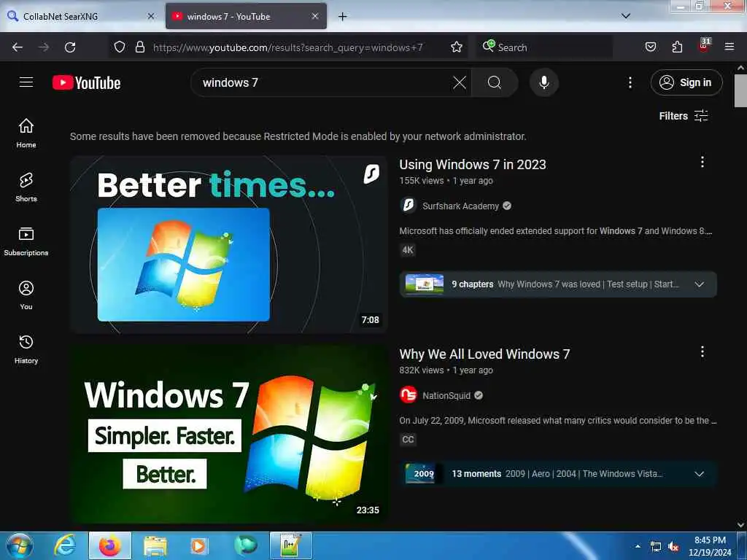Show site security info via padlock
This screenshot has height=560, width=747.
click(x=139, y=47)
